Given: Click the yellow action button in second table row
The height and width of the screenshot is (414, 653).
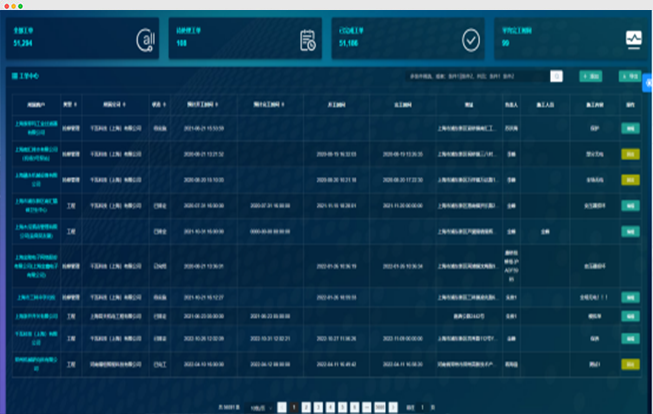Looking at the screenshot, I should pos(630,154).
